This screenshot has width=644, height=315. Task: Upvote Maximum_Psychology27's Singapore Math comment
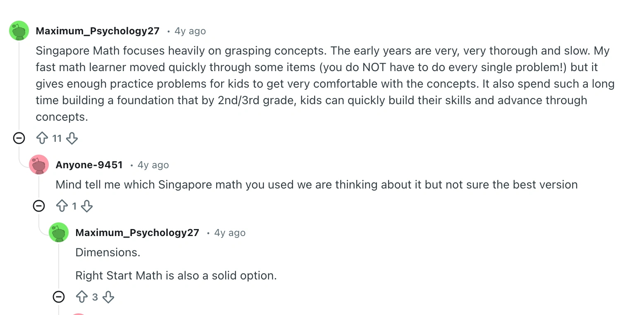43,138
